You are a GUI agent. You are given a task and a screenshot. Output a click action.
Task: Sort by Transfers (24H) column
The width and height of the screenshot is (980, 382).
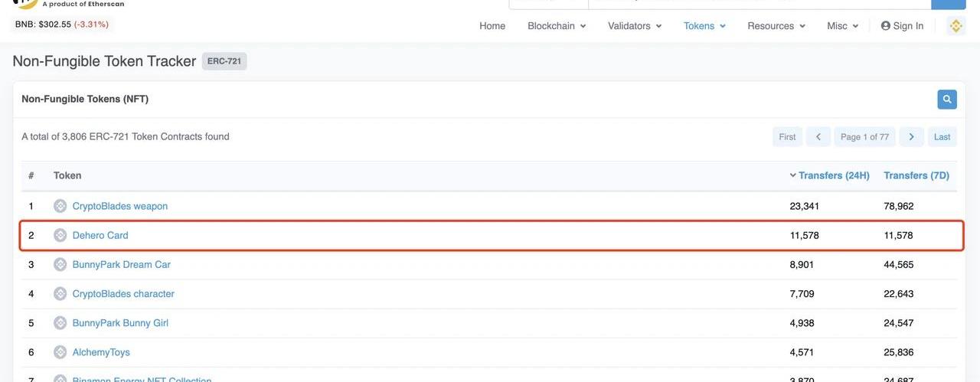pyautogui.click(x=830, y=175)
